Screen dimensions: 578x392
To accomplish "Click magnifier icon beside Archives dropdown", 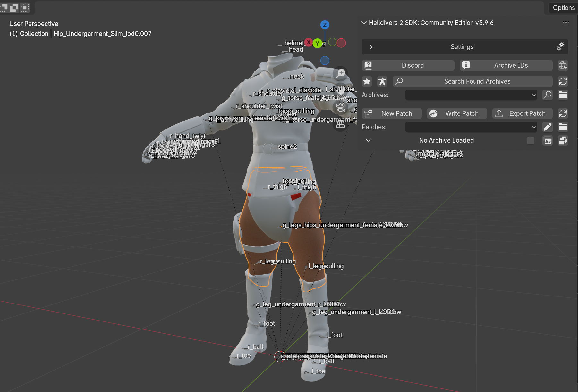I will click(548, 95).
